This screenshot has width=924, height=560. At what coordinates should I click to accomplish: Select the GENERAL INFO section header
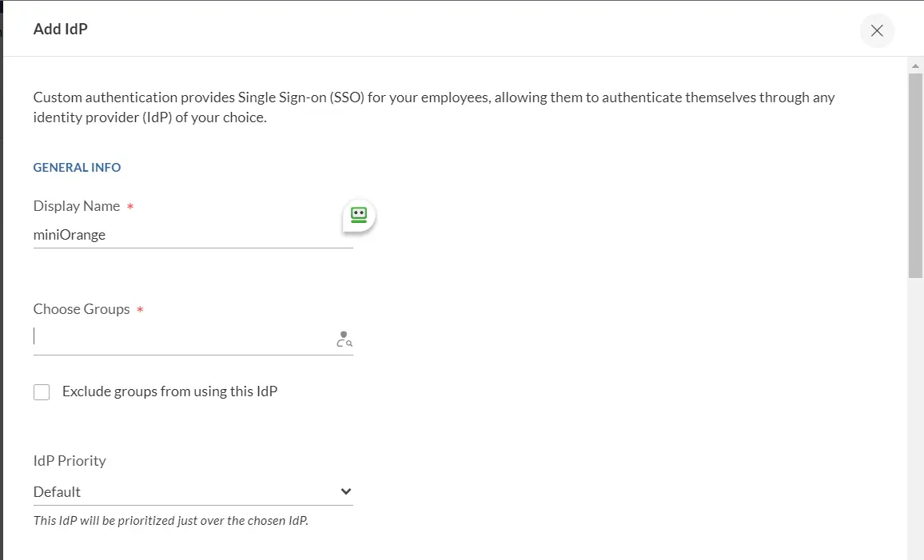(77, 167)
